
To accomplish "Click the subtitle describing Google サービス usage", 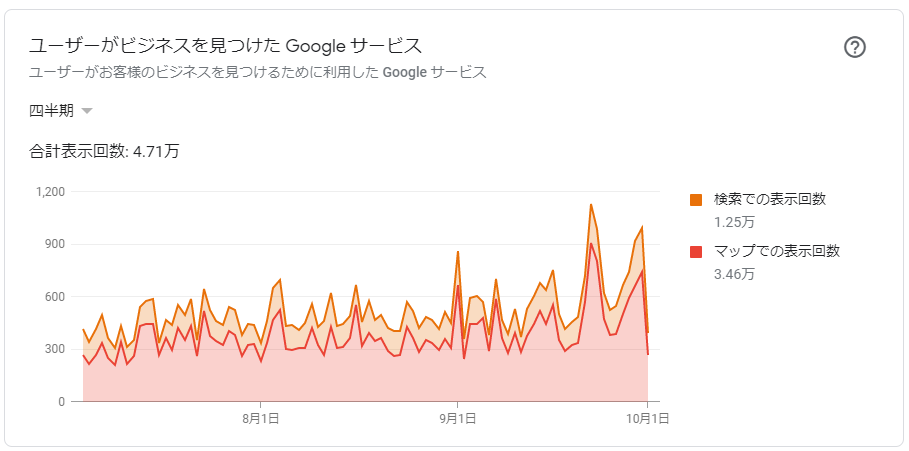I will [x=257, y=72].
